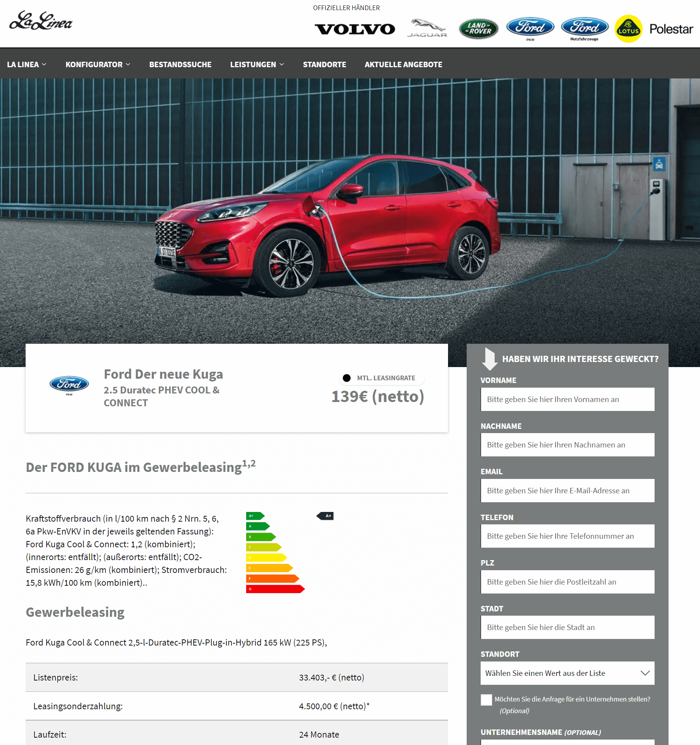
Task: Open the Jaguar brand logo
Action: [x=427, y=28]
